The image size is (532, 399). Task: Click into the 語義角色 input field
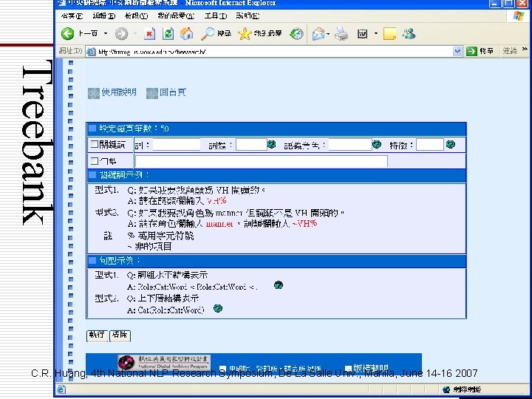pyautogui.click(x=350, y=145)
